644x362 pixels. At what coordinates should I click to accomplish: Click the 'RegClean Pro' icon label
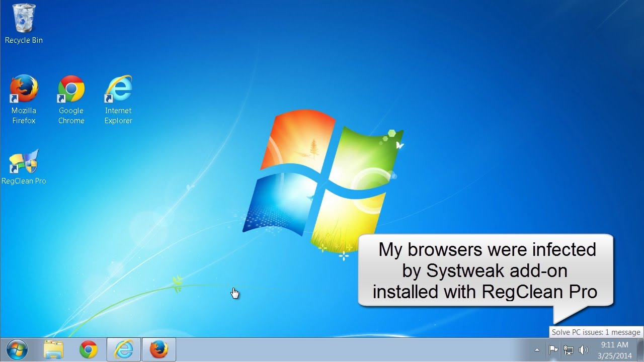pyautogui.click(x=24, y=181)
